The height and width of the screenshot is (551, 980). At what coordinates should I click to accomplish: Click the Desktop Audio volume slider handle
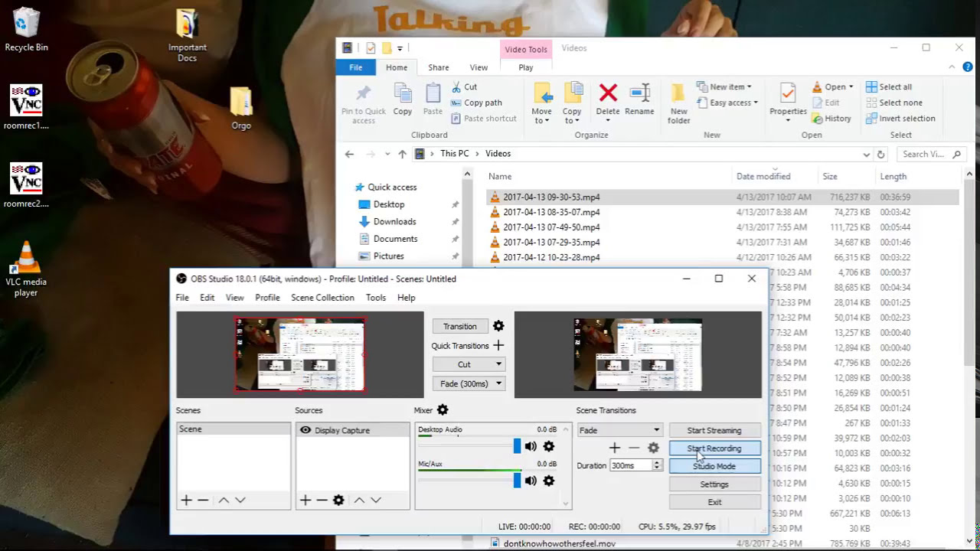517,446
